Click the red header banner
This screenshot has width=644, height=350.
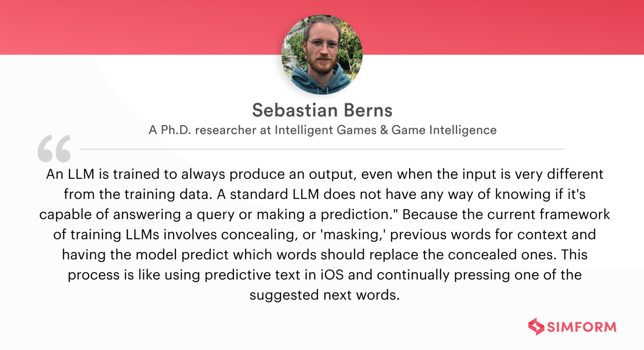point(126,27)
